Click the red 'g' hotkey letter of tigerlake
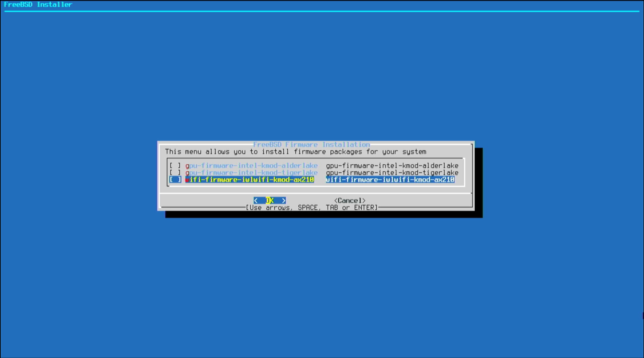The image size is (644, 358). tap(187, 173)
